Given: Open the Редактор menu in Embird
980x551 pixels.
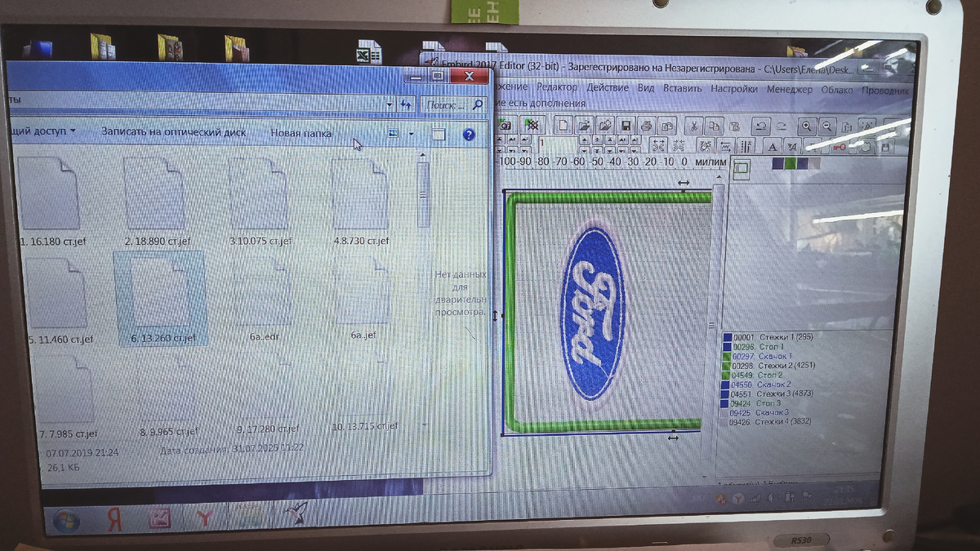Looking at the screenshot, I should [x=557, y=87].
